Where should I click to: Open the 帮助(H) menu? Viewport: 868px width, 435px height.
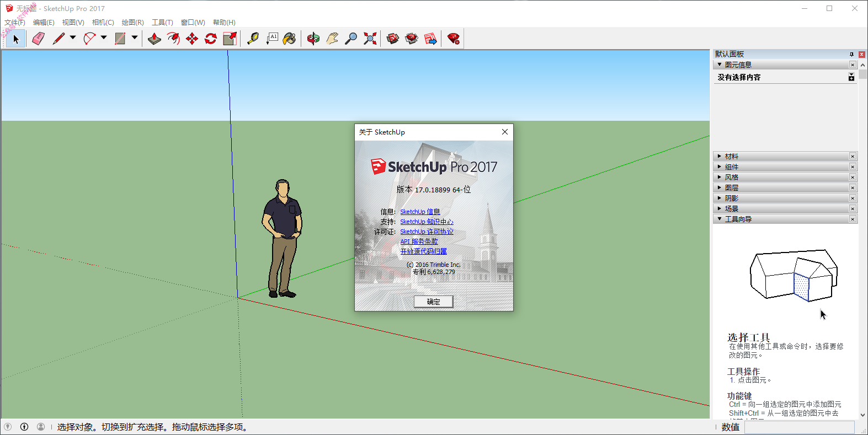coord(224,23)
